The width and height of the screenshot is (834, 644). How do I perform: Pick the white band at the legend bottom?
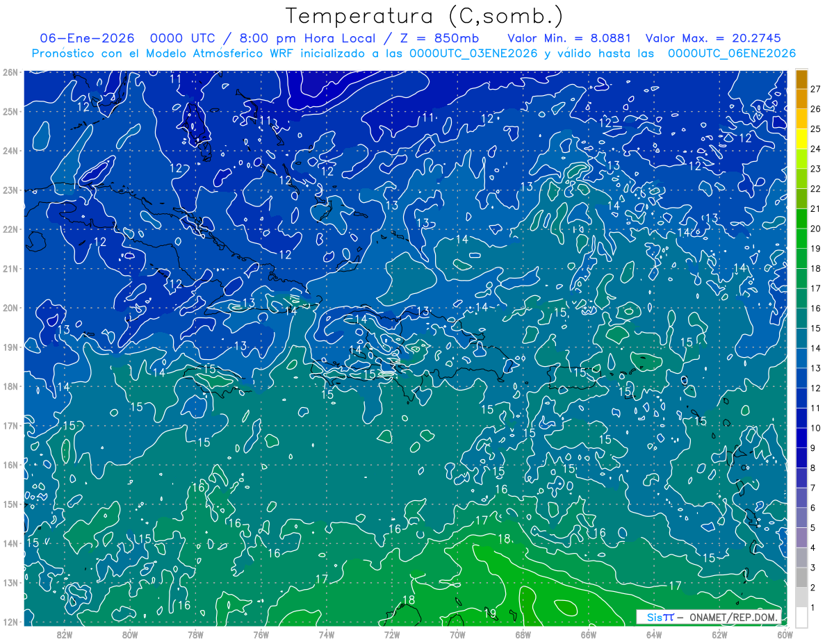(802, 618)
